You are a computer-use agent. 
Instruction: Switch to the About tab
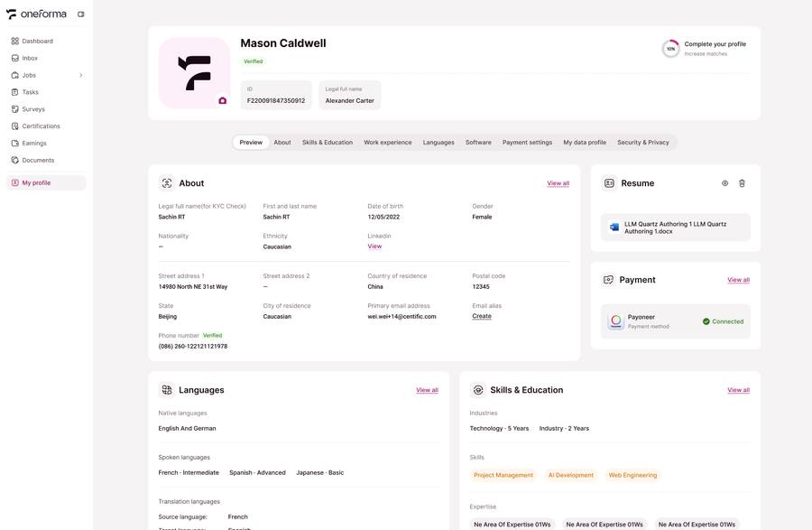282,143
